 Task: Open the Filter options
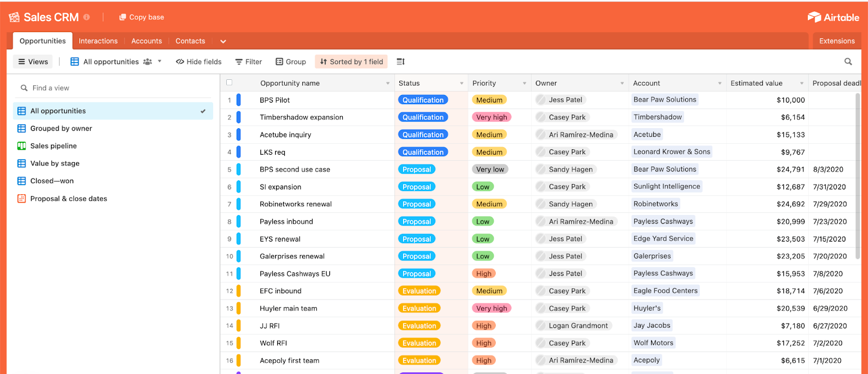click(x=248, y=61)
